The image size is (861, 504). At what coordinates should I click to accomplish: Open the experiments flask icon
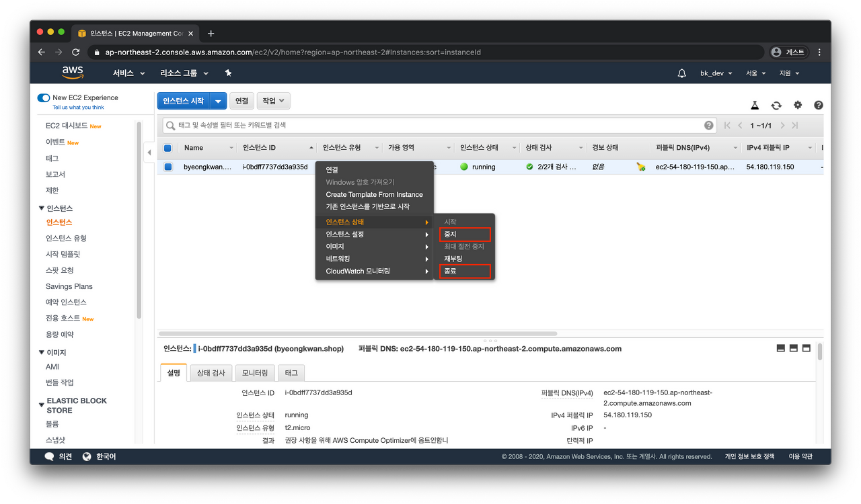(x=755, y=106)
